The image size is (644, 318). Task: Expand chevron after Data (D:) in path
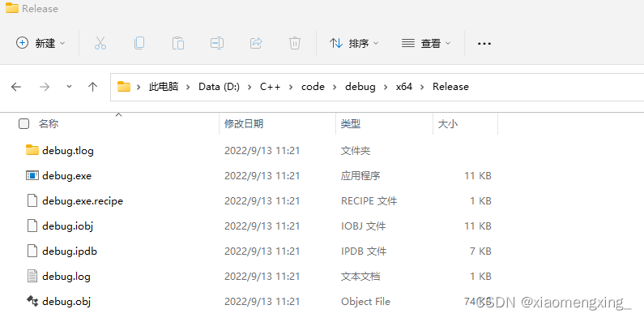[250, 87]
